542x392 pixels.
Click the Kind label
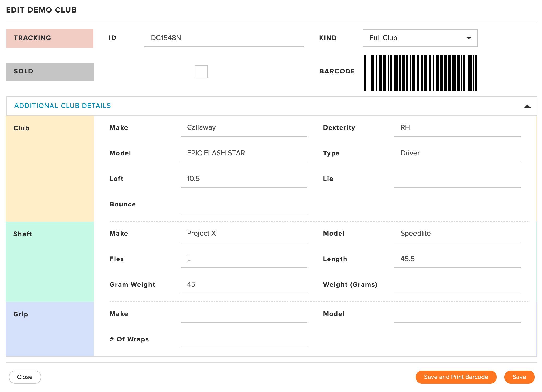click(328, 38)
